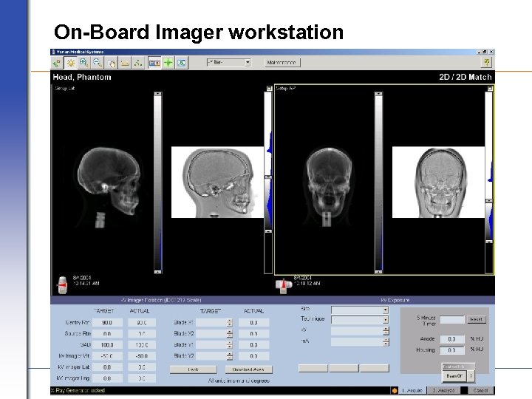Maximize the Setup Lat view pane
The width and height of the screenshot is (532, 399).
[270, 88]
